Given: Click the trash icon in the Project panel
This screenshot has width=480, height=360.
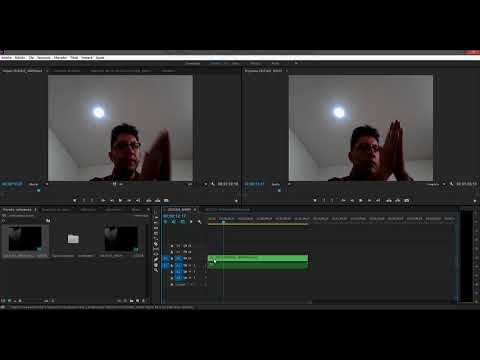Looking at the screenshot, I should click(144, 301).
